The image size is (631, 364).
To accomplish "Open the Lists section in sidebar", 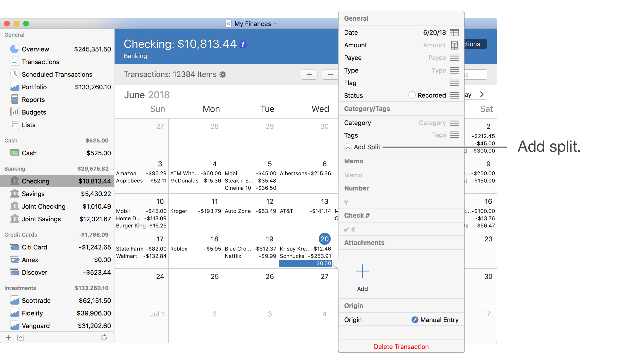I will pos(29,125).
